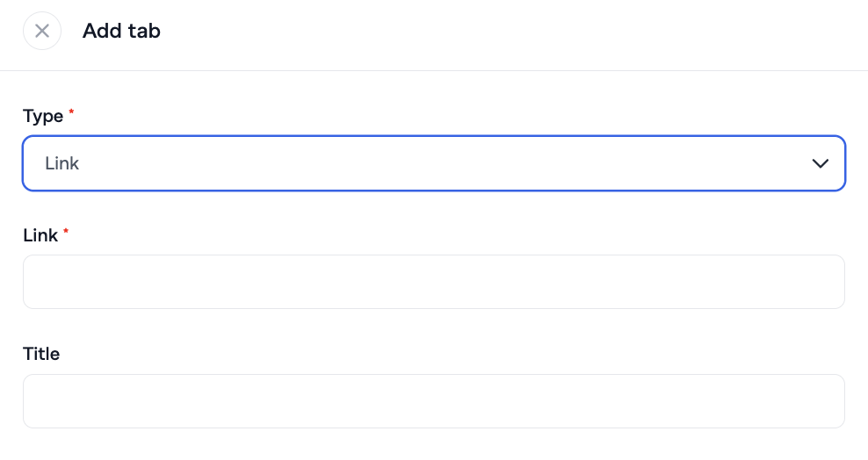Screen dimensions: 868x460
Task: Open the Type dropdown
Action: [x=433, y=163]
